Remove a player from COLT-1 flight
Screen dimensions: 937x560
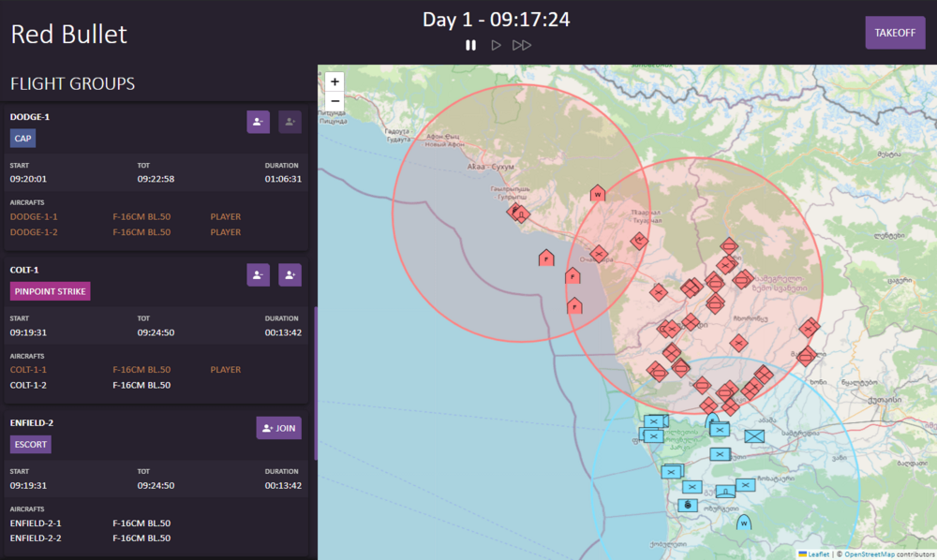[x=259, y=275]
